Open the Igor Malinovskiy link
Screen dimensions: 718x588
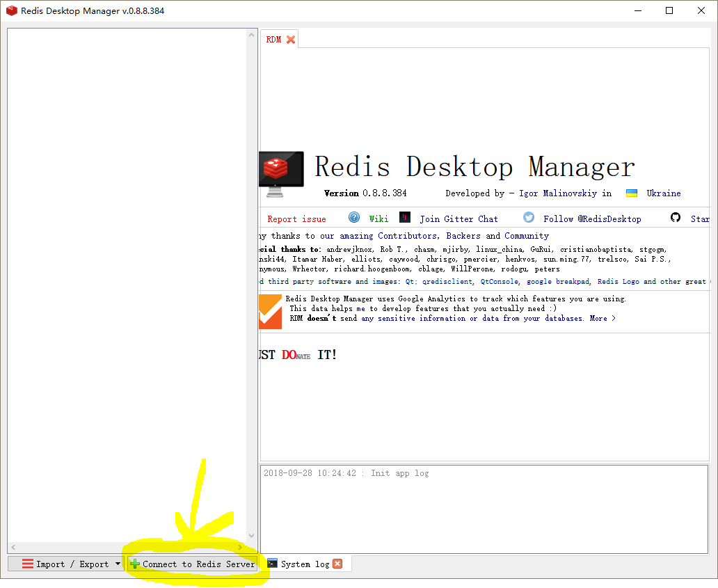tap(558, 193)
